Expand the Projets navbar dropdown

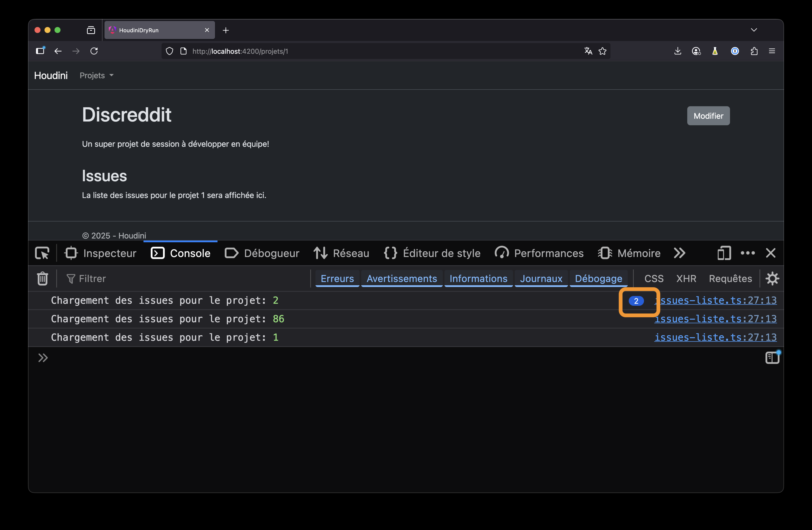(x=96, y=75)
